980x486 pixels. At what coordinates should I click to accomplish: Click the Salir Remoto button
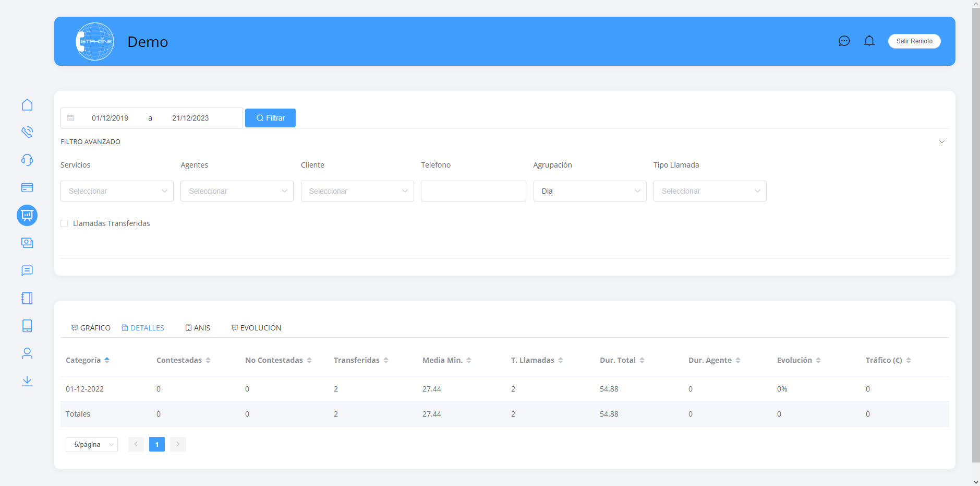coord(914,41)
